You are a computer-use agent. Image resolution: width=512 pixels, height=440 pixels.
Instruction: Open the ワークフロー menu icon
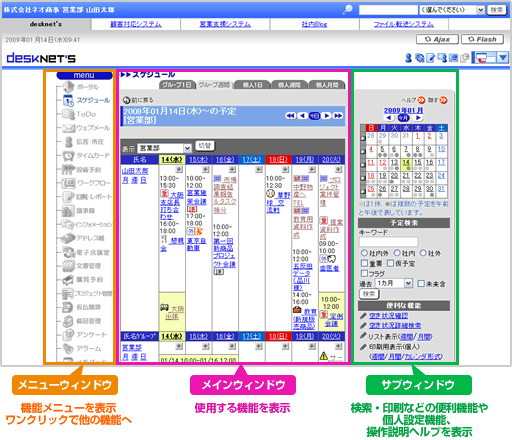69,183
